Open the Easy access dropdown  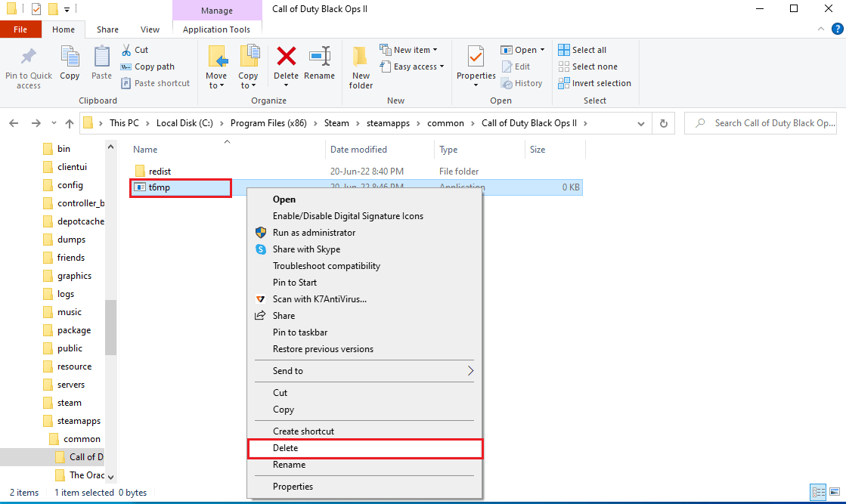(412, 66)
